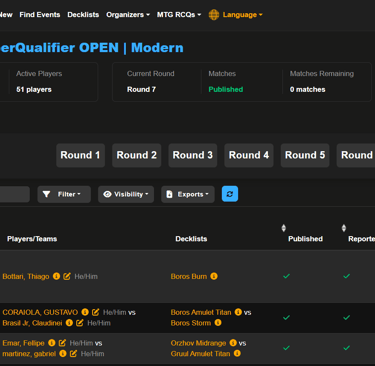Open the Filter dropdown

click(64, 194)
